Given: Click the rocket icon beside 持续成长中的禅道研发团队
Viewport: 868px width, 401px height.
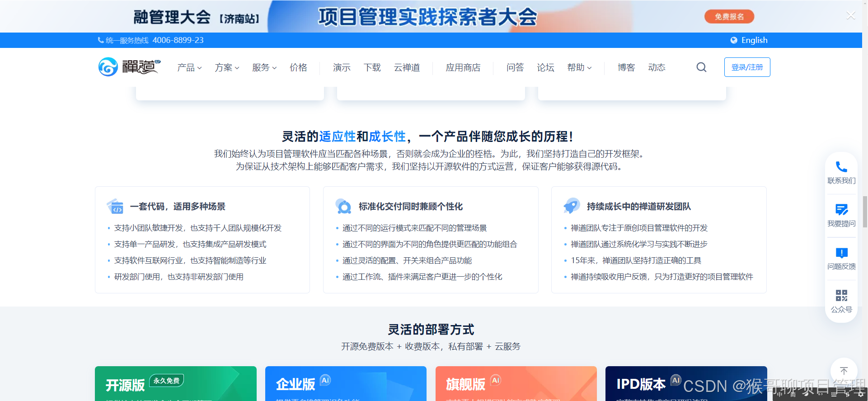Looking at the screenshot, I should click(x=572, y=206).
